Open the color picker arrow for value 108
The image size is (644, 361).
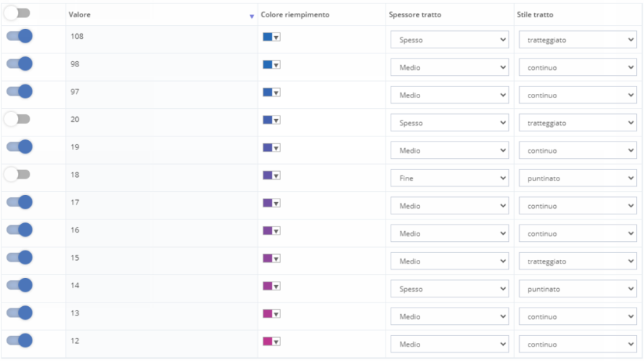(x=277, y=38)
